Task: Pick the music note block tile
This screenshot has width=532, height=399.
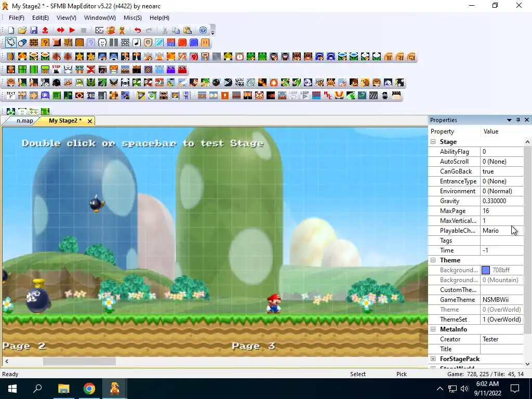Action: [x=137, y=43]
